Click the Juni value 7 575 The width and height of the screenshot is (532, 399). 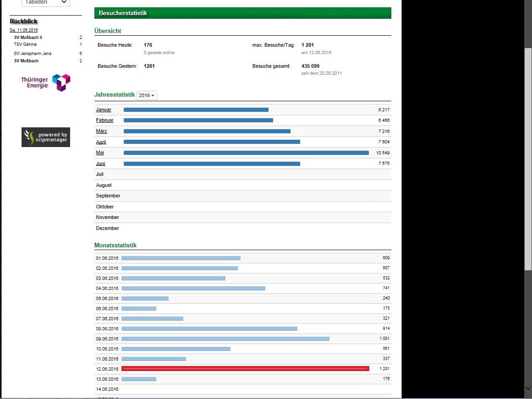point(384,164)
